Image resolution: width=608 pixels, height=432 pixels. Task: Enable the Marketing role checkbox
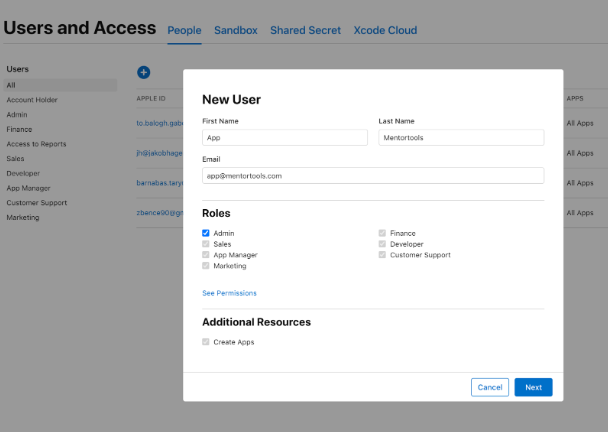pyautogui.click(x=206, y=266)
